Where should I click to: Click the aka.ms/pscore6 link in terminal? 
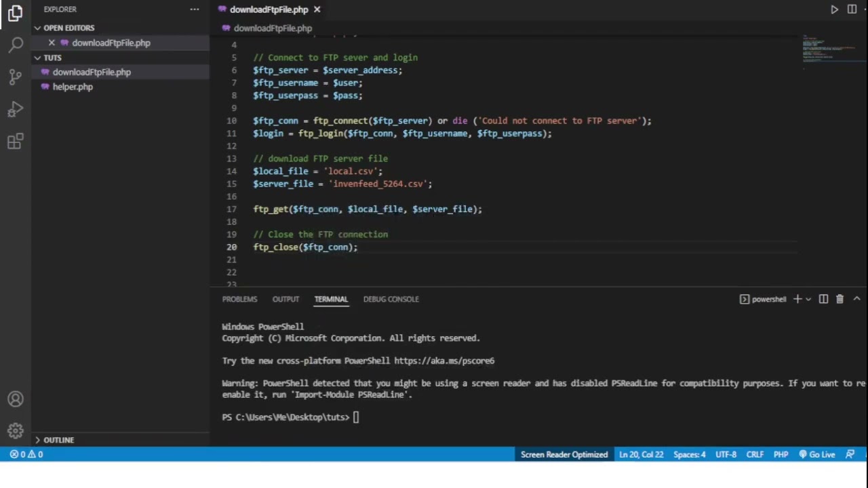point(444,361)
